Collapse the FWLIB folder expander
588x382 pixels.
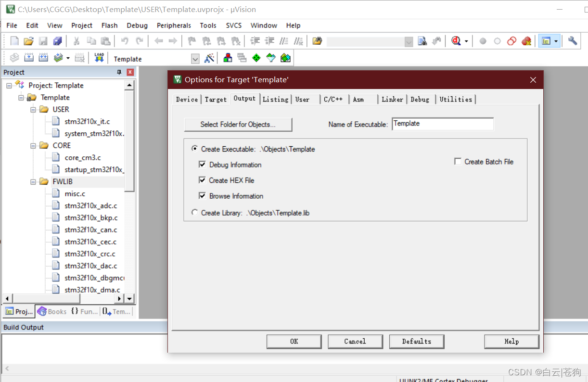click(33, 182)
